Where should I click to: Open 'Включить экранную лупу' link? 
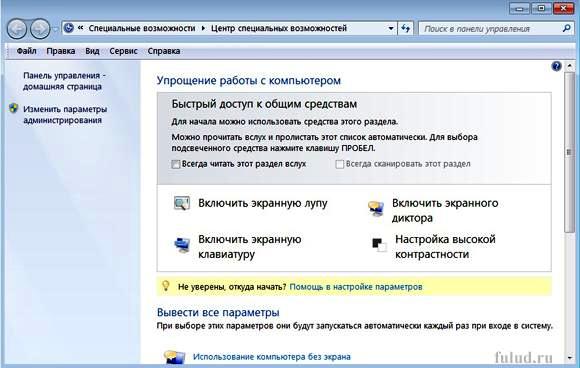click(263, 203)
